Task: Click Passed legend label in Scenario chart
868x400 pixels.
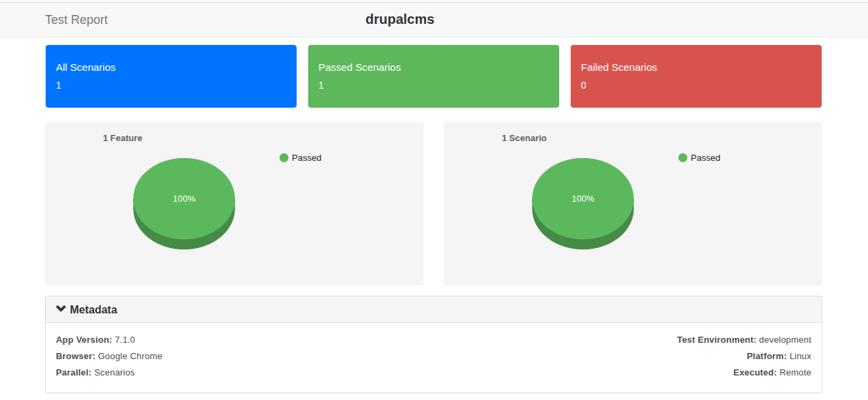Action: click(706, 157)
